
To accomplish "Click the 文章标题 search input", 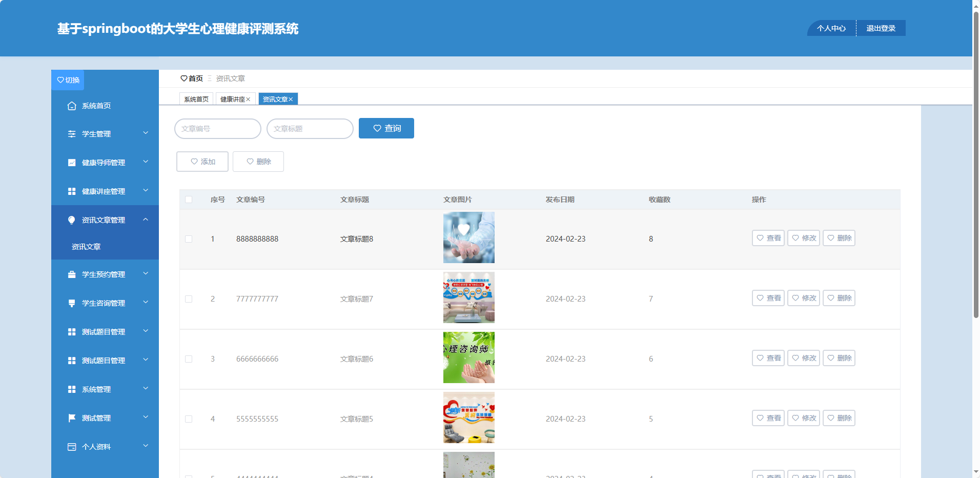I will pos(310,129).
